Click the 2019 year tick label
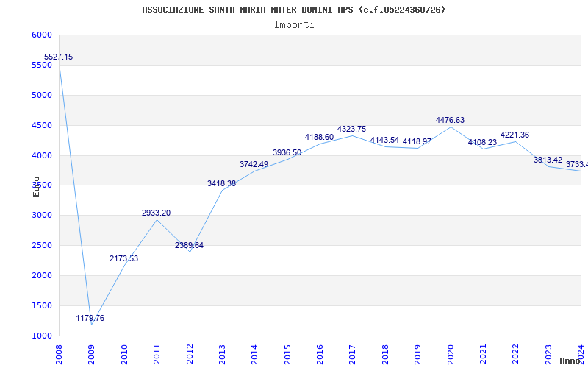The image size is (588, 368). (417, 355)
